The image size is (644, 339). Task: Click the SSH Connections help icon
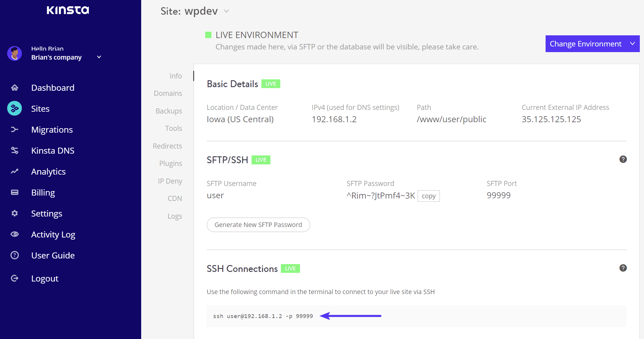[x=623, y=268]
